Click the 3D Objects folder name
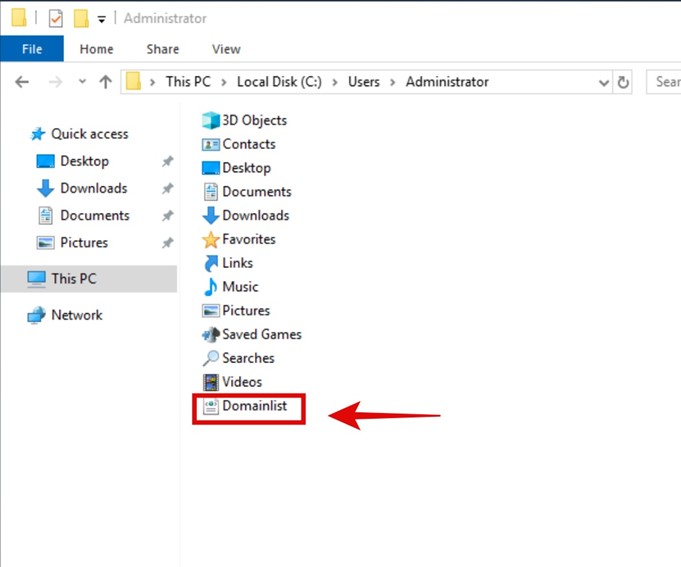 (255, 120)
